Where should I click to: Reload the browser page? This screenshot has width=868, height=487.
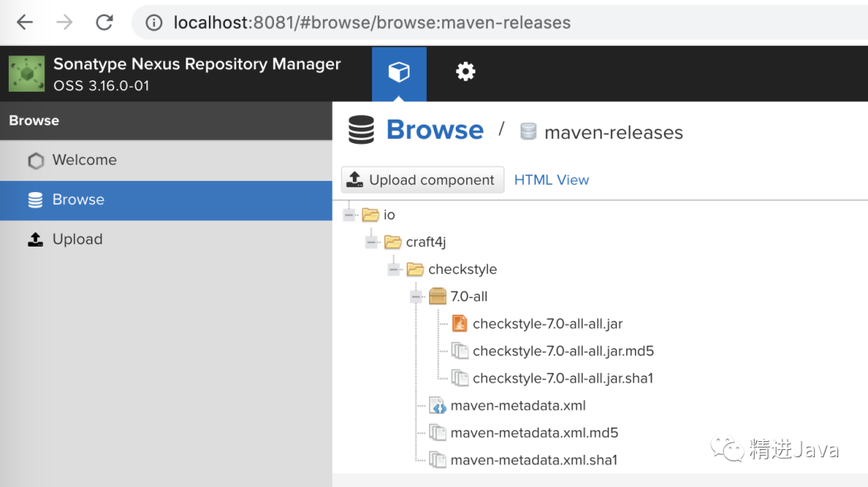point(104,23)
